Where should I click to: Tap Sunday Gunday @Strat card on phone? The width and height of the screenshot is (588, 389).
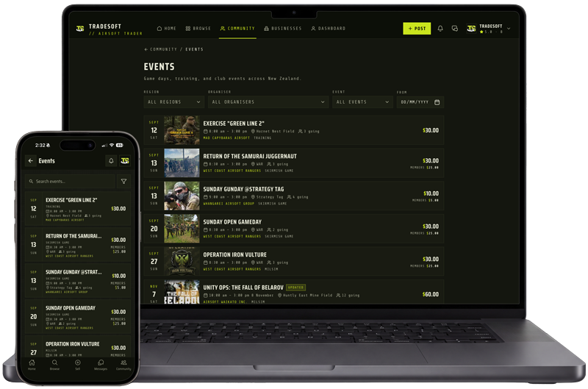[x=78, y=281]
